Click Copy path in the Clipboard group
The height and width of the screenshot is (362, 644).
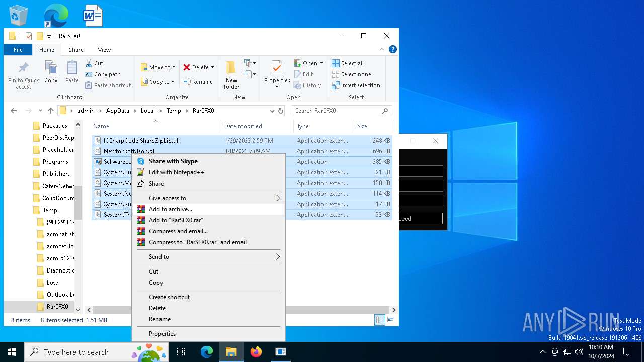pos(103,74)
